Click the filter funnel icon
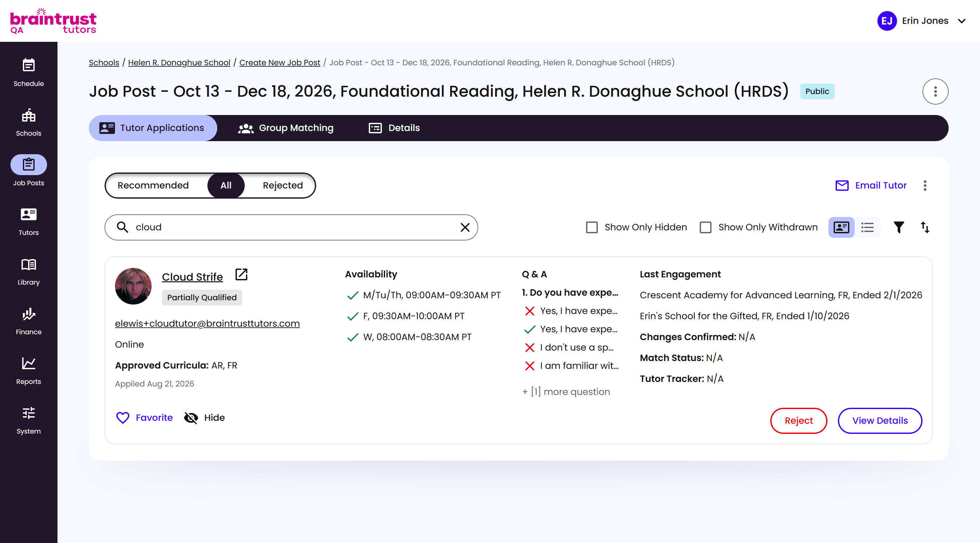Screen dimensions: 980x543 [899, 227]
